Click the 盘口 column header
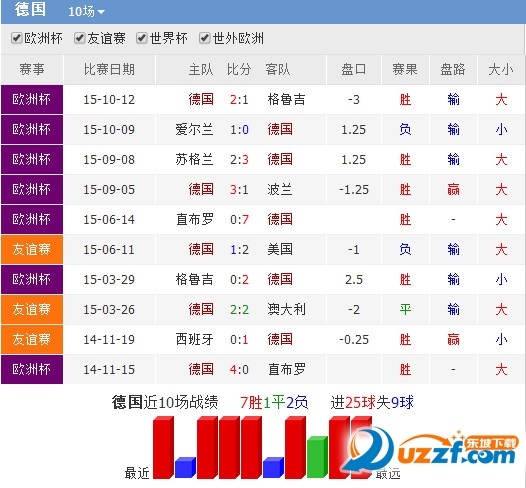 coord(354,69)
